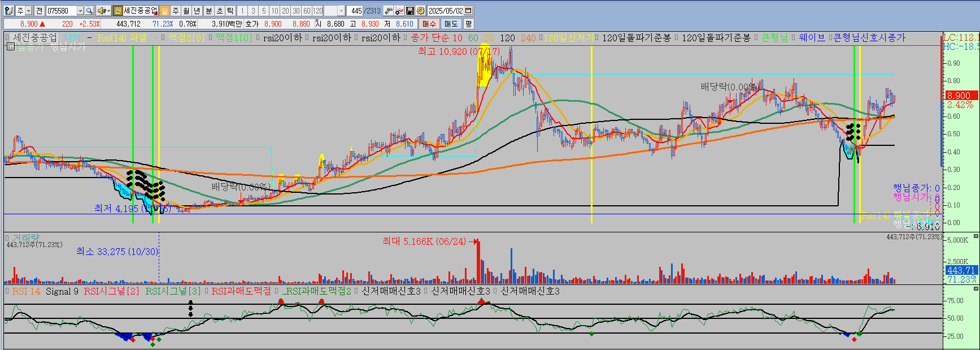Click the grid icon under 세진중공업 label
This screenshot has height=350, width=980.
pos(10,47)
